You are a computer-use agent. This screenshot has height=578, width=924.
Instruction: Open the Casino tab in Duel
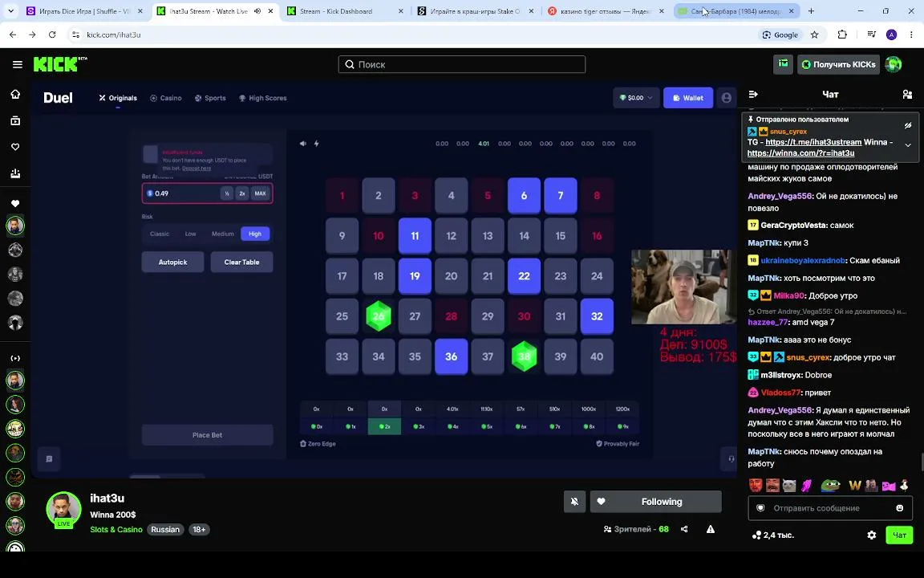[x=165, y=98]
